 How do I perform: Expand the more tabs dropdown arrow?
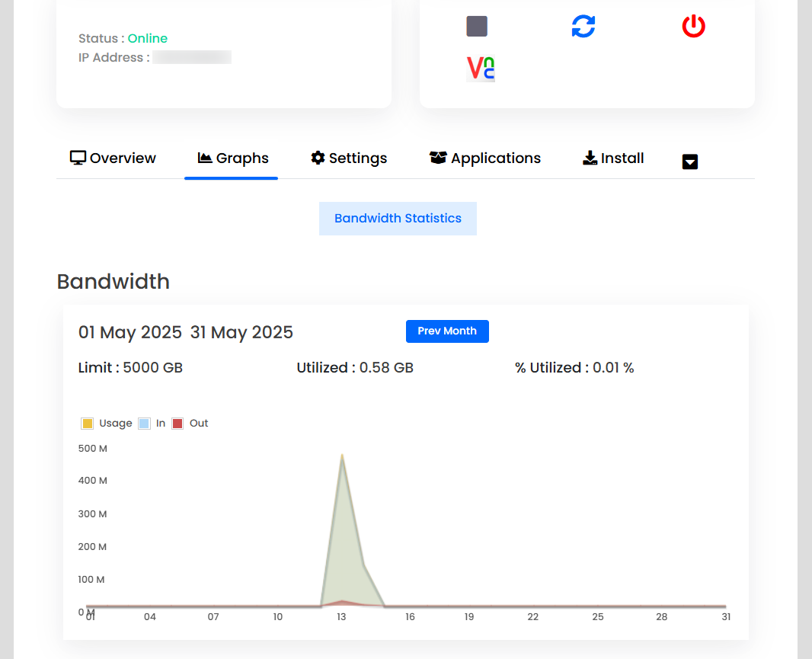point(690,162)
